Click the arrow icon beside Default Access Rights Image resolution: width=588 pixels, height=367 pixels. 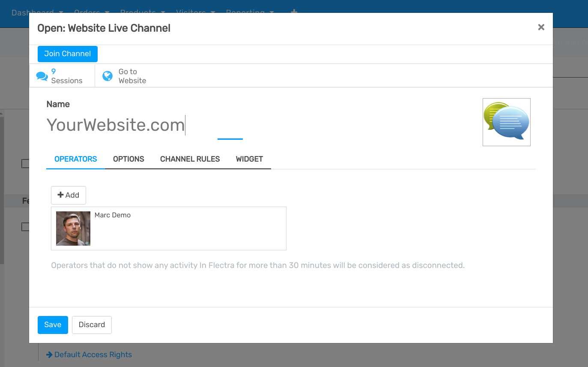click(x=48, y=354)
